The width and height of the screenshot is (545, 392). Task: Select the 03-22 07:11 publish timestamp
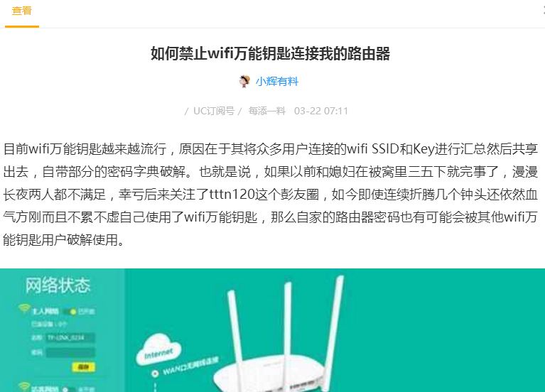[x=320, y=111]
